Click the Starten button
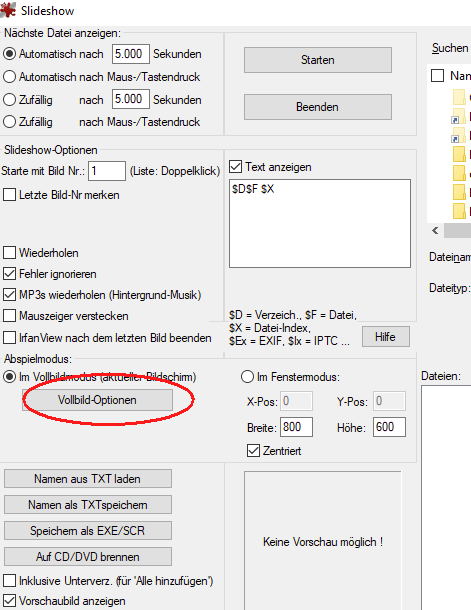This screenshot has width=471, height=610. click(318, 60)
